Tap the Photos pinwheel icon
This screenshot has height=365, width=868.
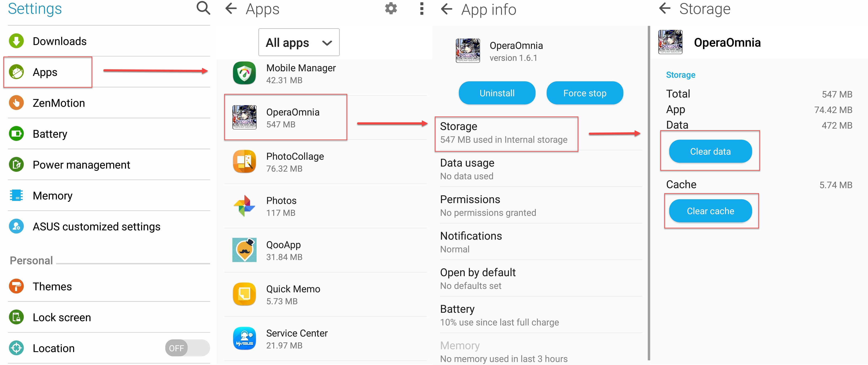click(x=244, y=206)
